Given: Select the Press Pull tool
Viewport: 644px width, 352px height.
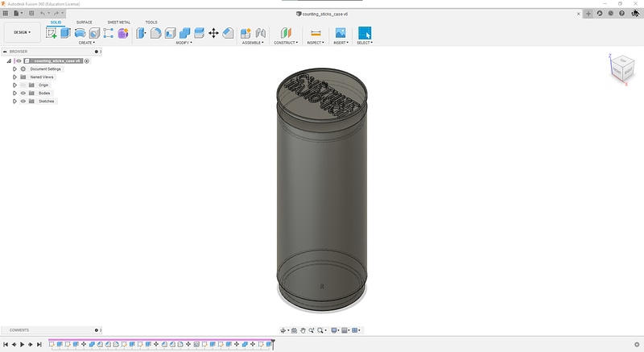Looking at the screenshot, I should tap(141, 33).
